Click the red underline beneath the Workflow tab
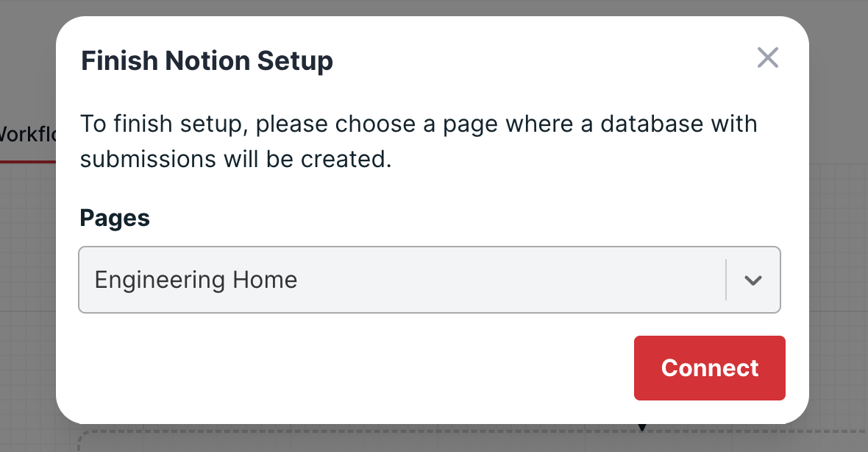This screenshot has width=868, height=452. (28, 162)
